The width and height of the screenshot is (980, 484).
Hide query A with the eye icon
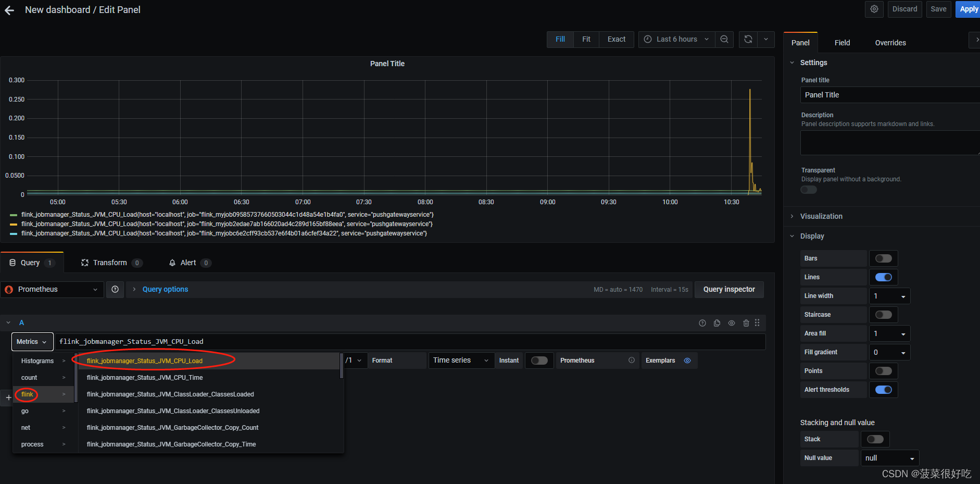732,323
